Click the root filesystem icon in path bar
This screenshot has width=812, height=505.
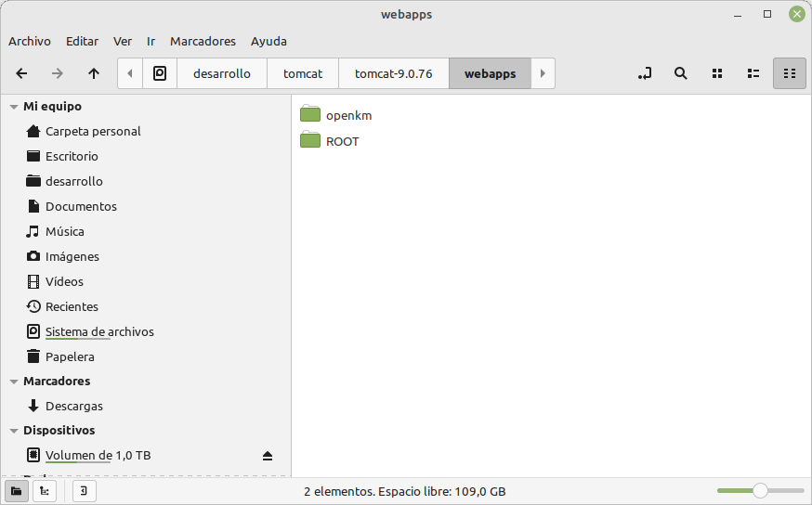[160, 73]
